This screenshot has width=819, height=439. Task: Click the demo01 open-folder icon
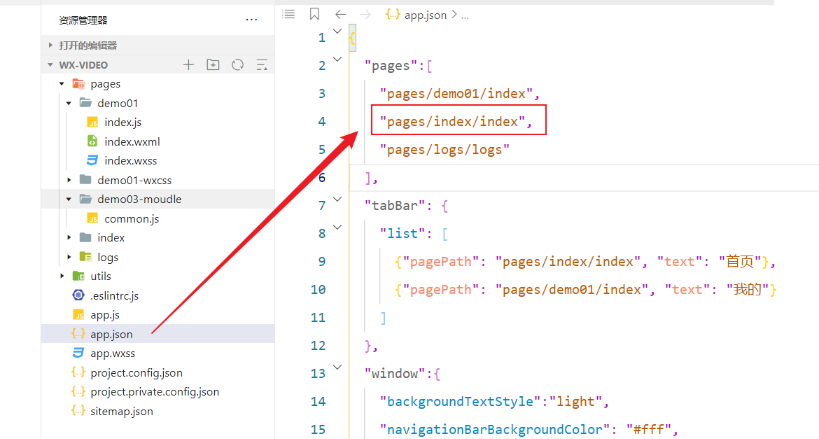pos(86,103)
